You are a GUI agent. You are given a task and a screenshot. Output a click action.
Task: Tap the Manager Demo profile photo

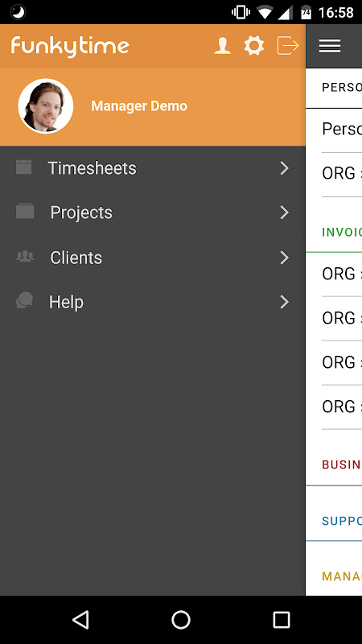[46, 106]
